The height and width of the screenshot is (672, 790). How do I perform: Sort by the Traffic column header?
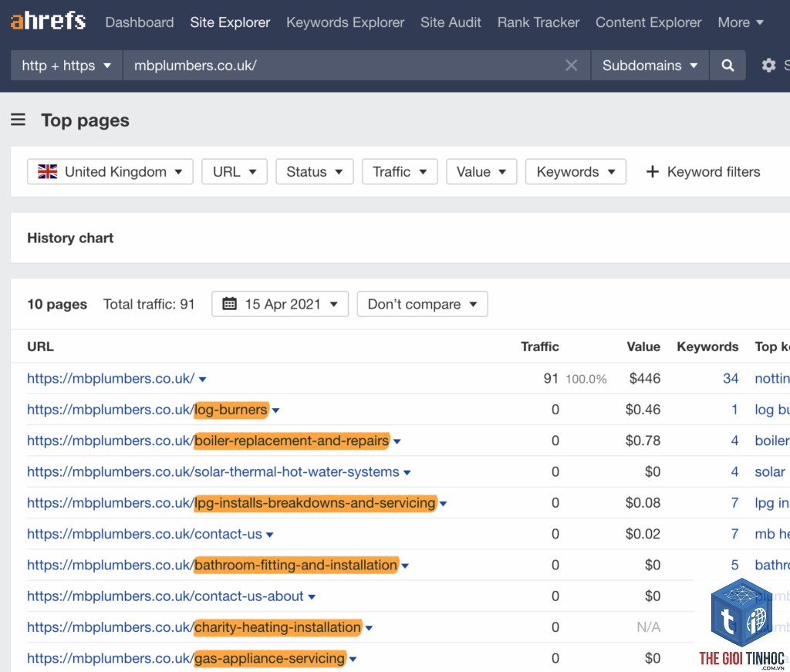click(x=539, y=346)
